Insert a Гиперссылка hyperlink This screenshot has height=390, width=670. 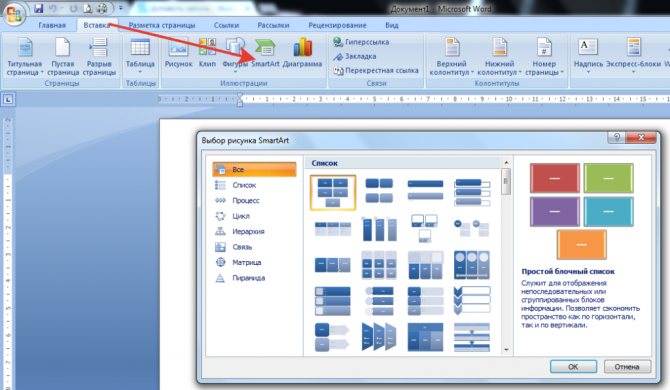(361, 42)
